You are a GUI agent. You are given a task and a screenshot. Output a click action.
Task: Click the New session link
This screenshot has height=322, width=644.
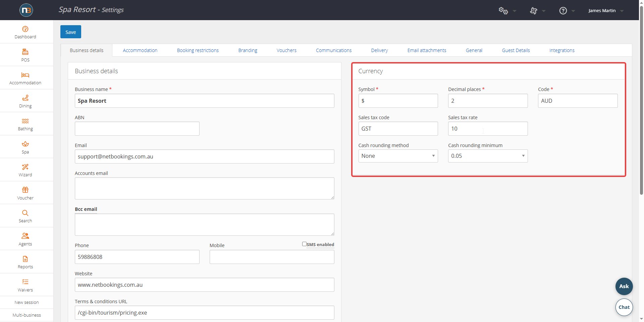click(26, 303)
